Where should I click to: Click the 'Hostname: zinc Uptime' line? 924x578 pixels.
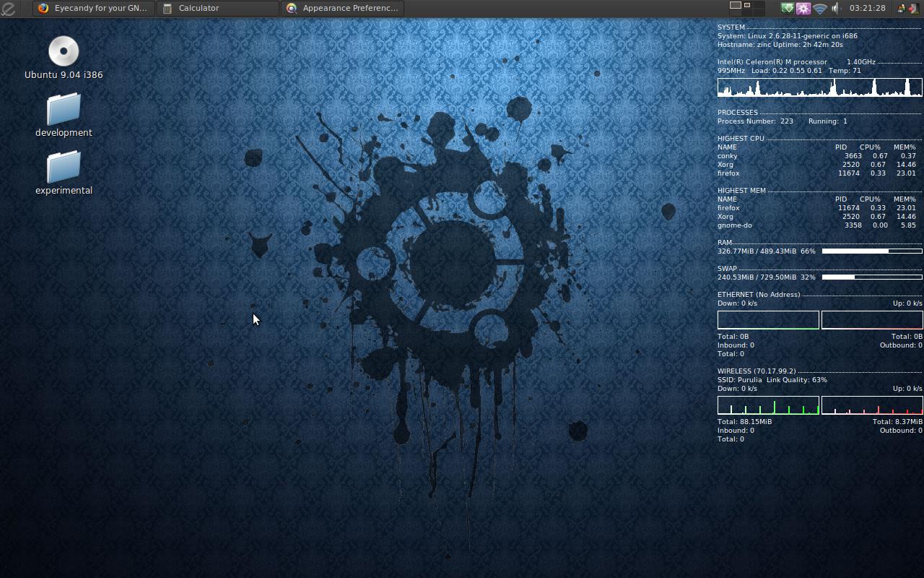780,45
